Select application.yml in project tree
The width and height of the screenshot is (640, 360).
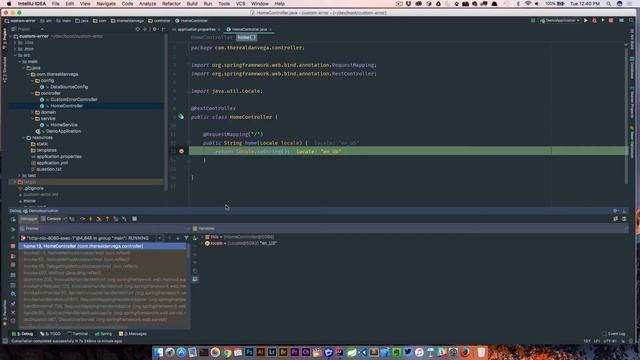(52, 163)
